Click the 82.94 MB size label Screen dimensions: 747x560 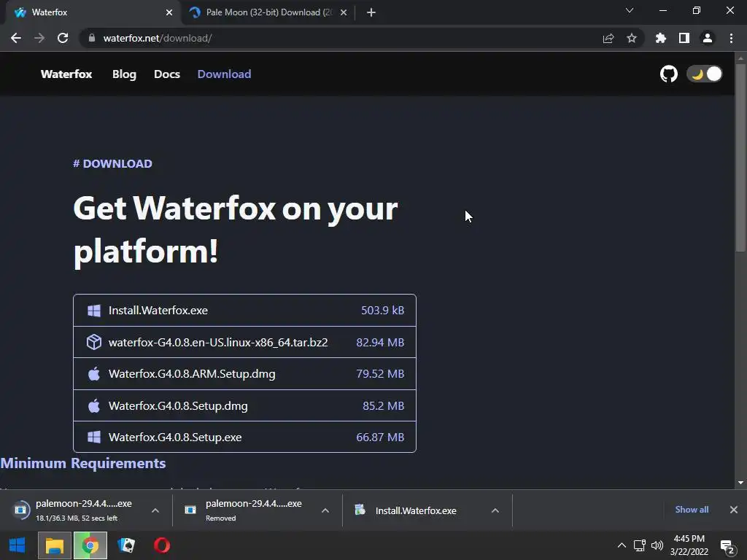tap(380, 343)
